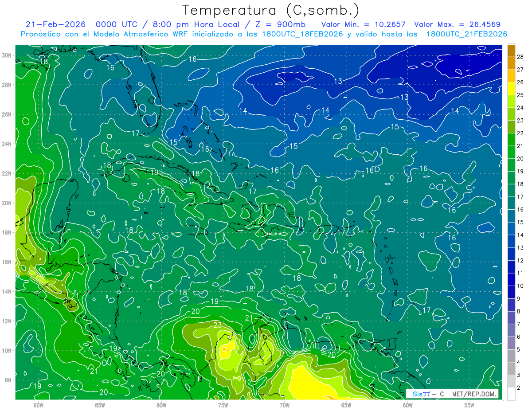Click the 'MET/REP.DOM.' credit label
Image resolution: width=532 pixels, height=411 pixels.
point(474,394)
